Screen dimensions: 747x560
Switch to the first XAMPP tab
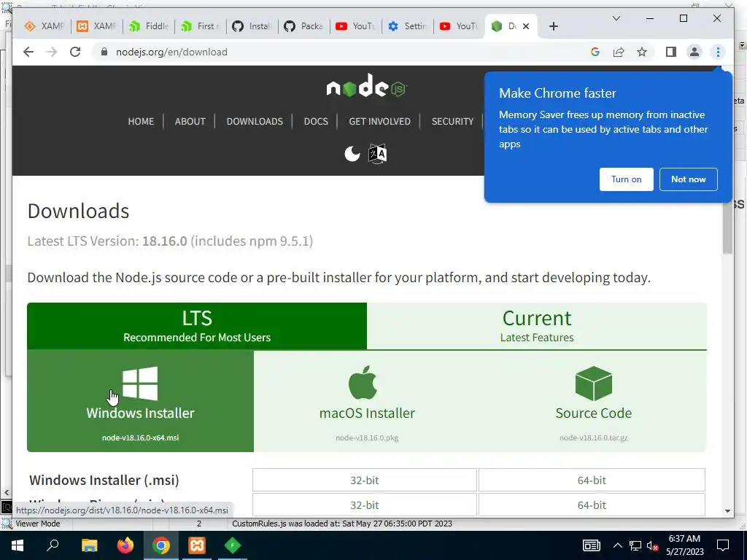(44, 26)
